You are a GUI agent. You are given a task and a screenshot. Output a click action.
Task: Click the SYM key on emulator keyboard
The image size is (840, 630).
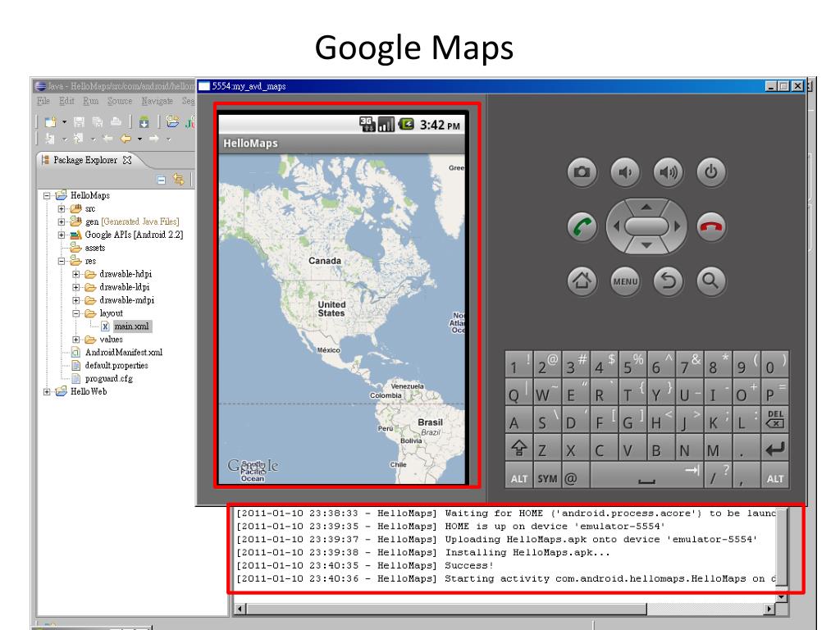[547, 476]
